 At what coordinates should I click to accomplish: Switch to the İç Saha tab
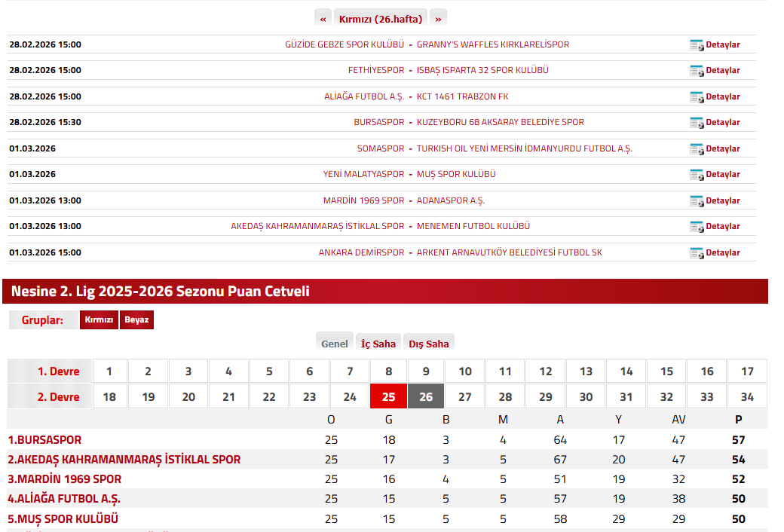coord(378,344)
